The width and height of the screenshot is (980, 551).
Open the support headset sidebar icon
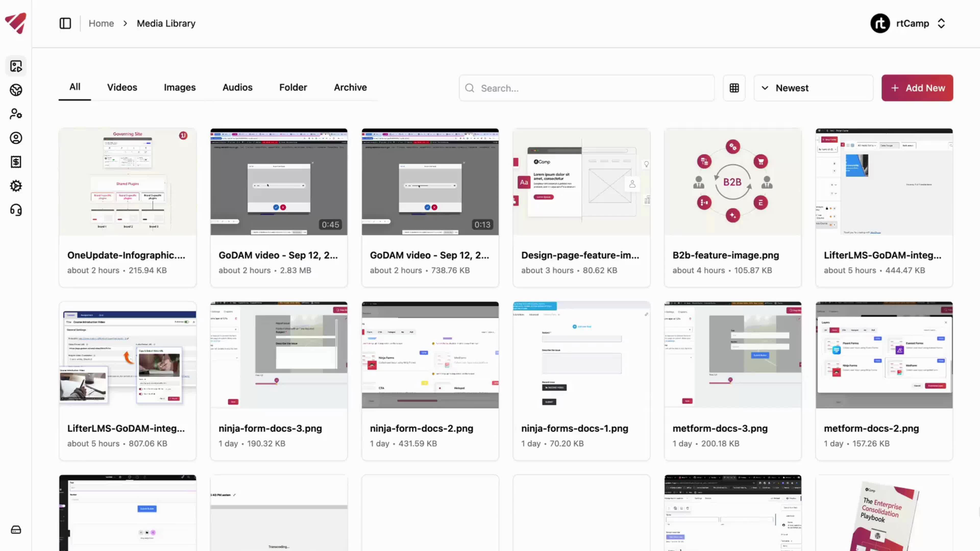16,210
